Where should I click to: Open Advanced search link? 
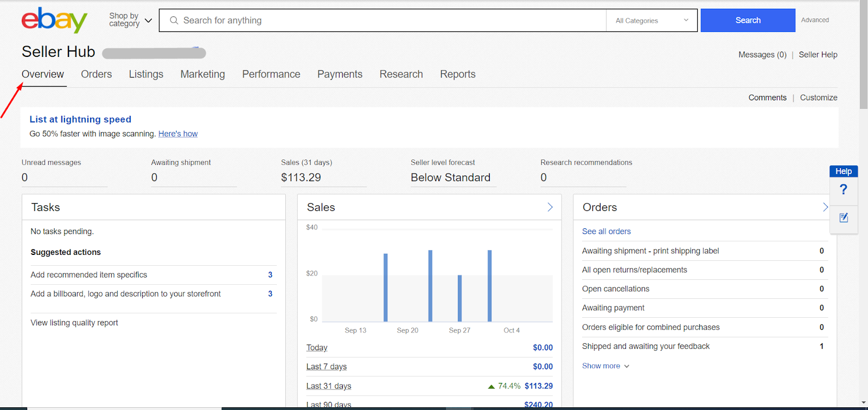[x=815, y=20]
